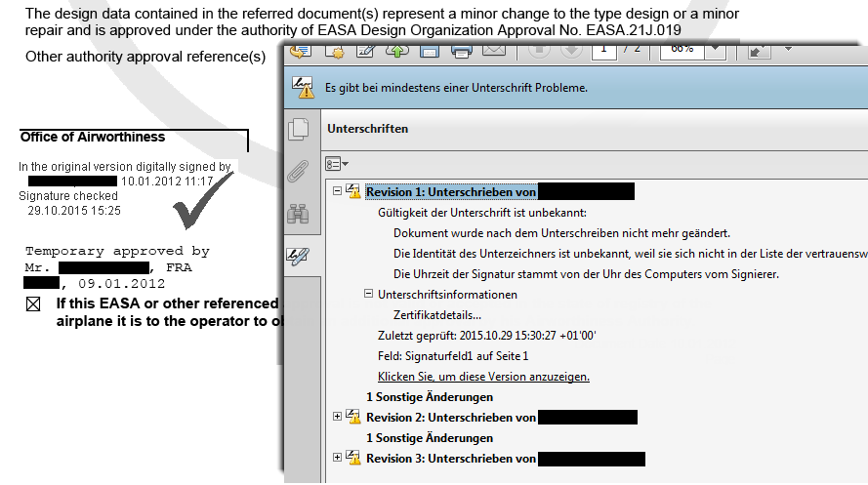Open the attachments paperclip panel
This screenshot has height=485, width=868.
coord(298,172)
